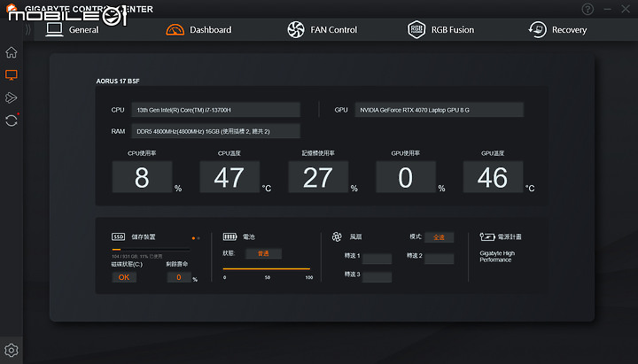Click the battery status orange value
Screen dimensions: 638x364
264,254
